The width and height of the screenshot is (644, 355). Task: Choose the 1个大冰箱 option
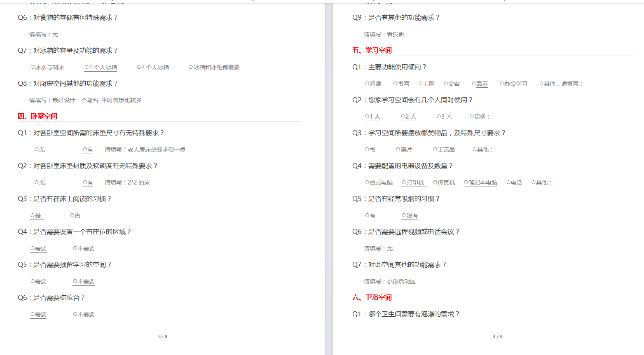[x=101, y=67]
